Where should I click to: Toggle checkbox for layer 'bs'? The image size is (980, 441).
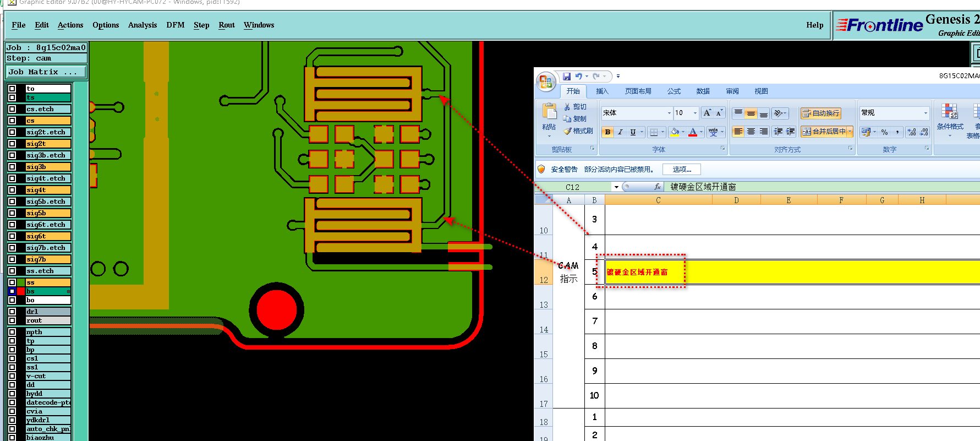[x=12, y=291]
